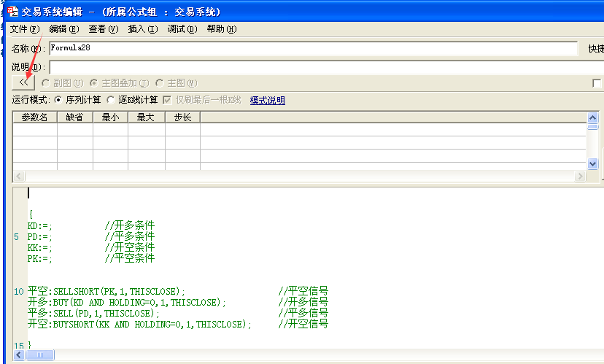Click the 开空:BUYSHORT(KK AND HOLDING=0 line

click(139, 324)
